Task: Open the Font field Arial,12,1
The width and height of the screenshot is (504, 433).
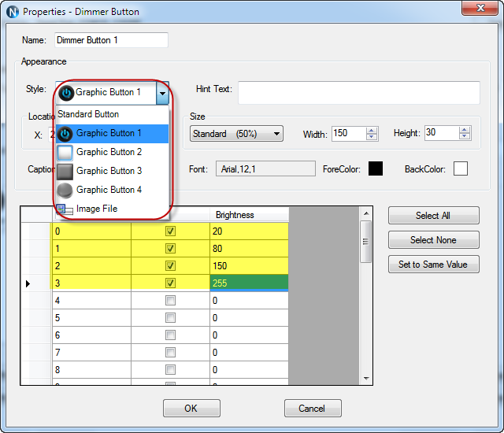Action: [x=265, y=169]
